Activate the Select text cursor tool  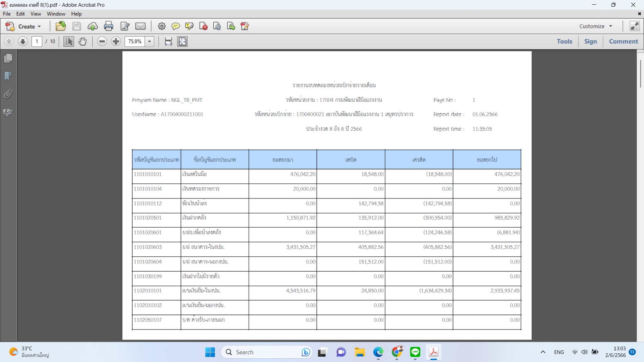click(x=69, y=42)
